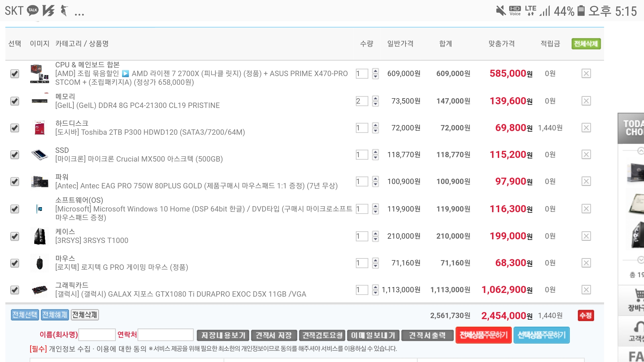Toggle the Crucial MX500 SSD checkbox
This screenshot has width=644, height=362.
pyautogui.click(x=14, y=155)
